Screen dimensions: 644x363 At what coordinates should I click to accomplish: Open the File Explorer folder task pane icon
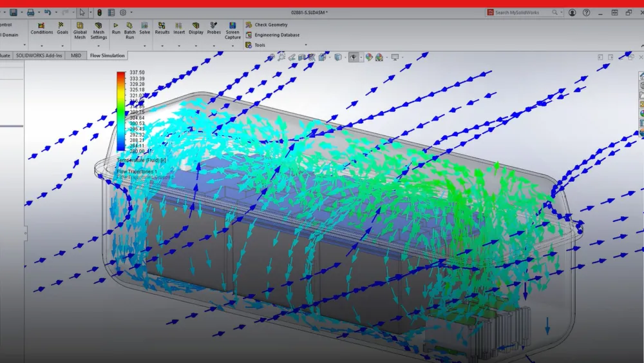[641, 95]
